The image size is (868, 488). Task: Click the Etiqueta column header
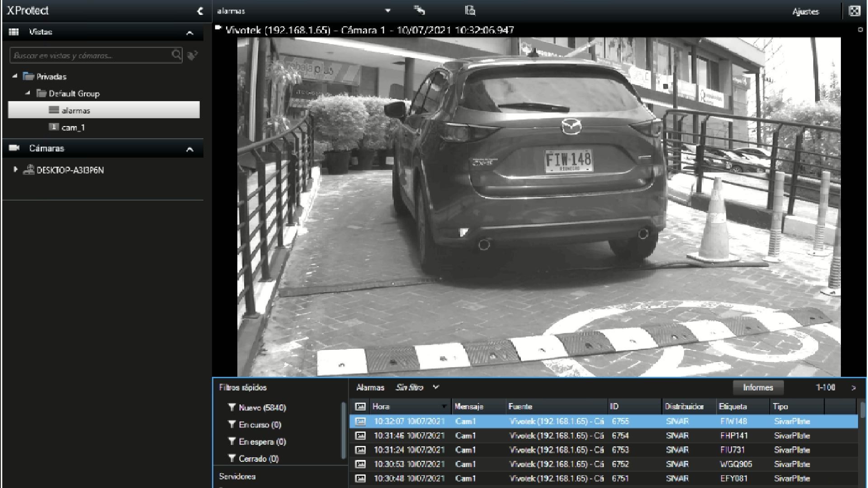743,406
